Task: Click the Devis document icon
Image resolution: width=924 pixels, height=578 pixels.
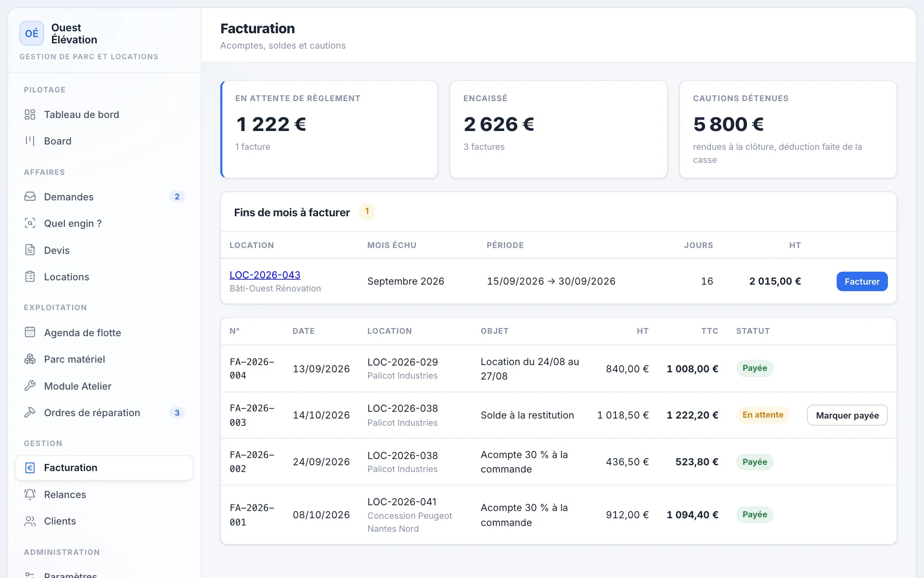Action: [30, 250]
